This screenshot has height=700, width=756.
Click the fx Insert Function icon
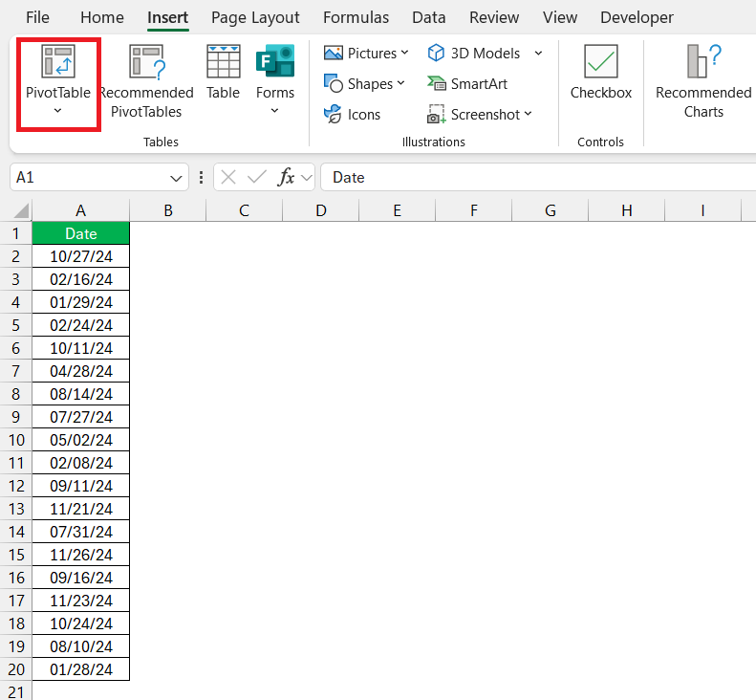pyautogui.click(x=286, y=178)
